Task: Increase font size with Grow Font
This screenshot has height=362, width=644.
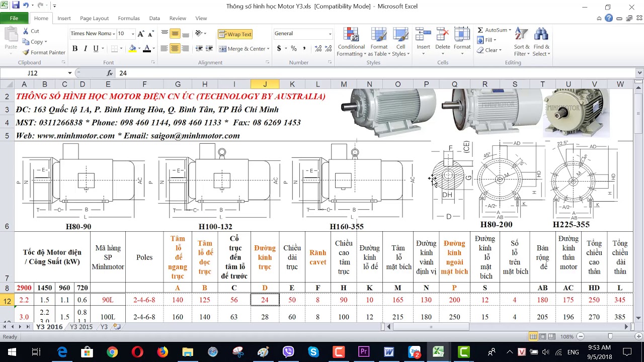Action: coord(141,34)
